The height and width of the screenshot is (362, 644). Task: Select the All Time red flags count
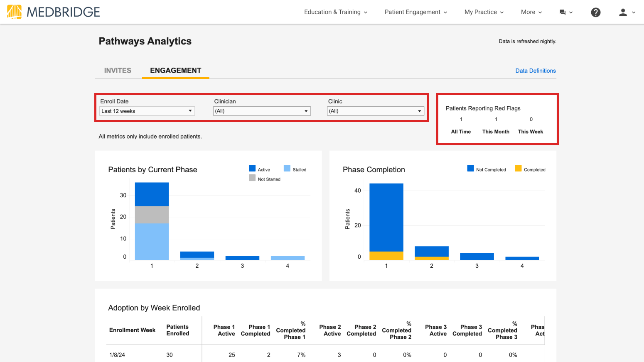461,120
